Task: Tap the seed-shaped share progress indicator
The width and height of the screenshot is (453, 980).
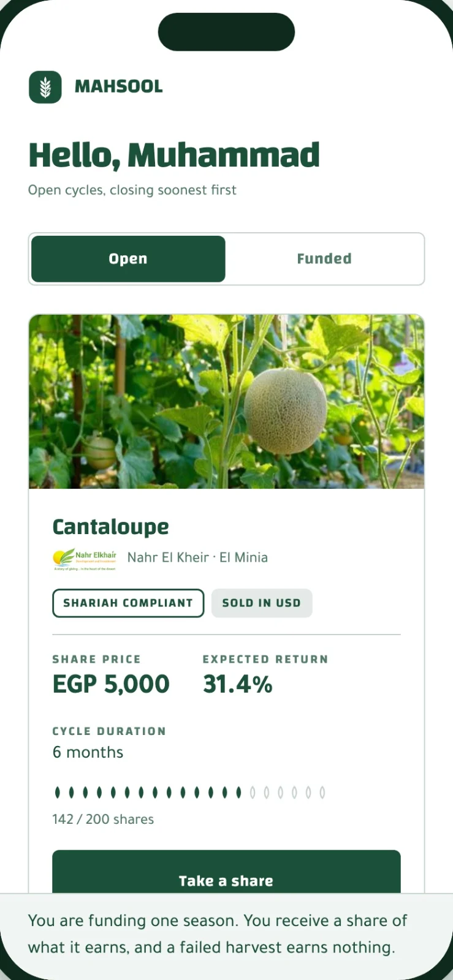Action: (190, 793)
